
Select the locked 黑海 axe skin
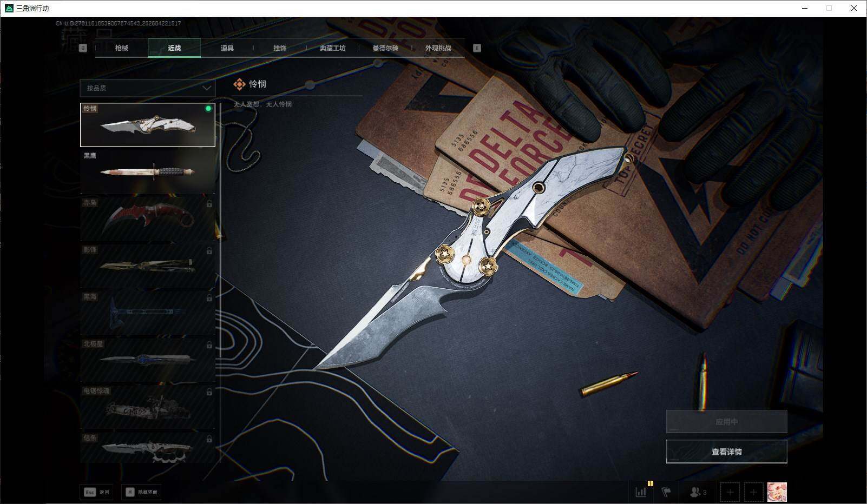[148, 313]
